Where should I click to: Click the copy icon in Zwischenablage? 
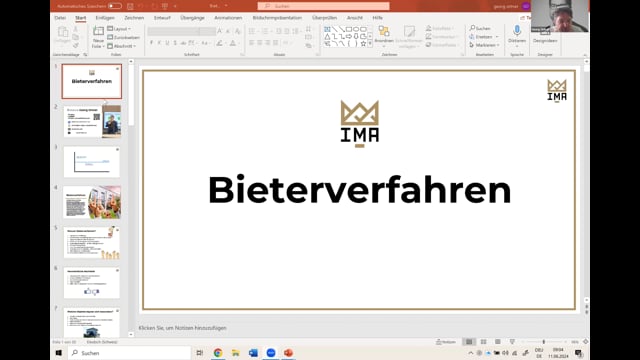(x=76, y=37)
